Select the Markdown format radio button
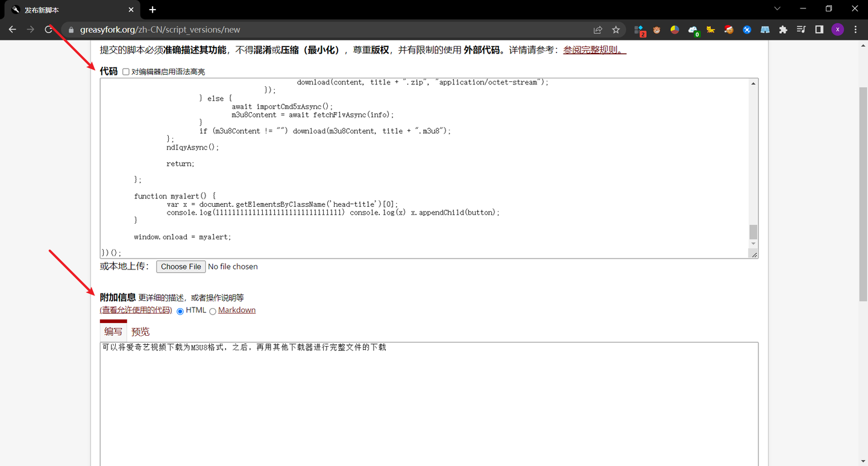868x466 pixels. click(x=213, y=311)
